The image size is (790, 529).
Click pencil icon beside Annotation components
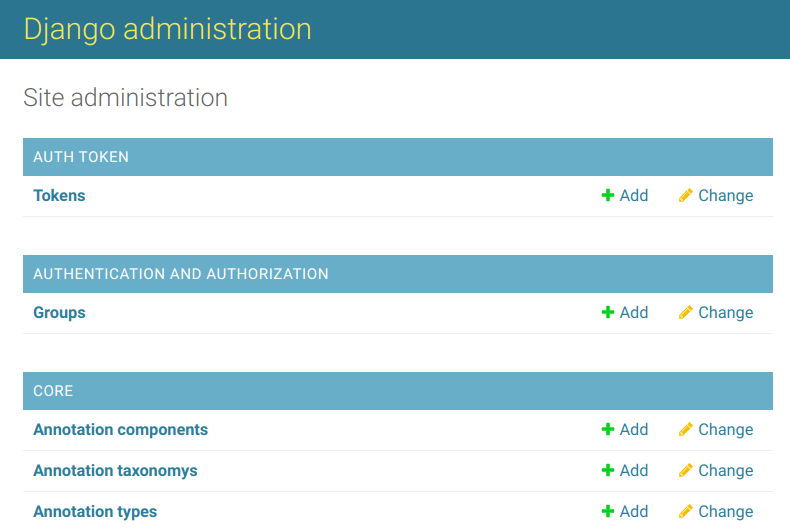click(685, 430)
